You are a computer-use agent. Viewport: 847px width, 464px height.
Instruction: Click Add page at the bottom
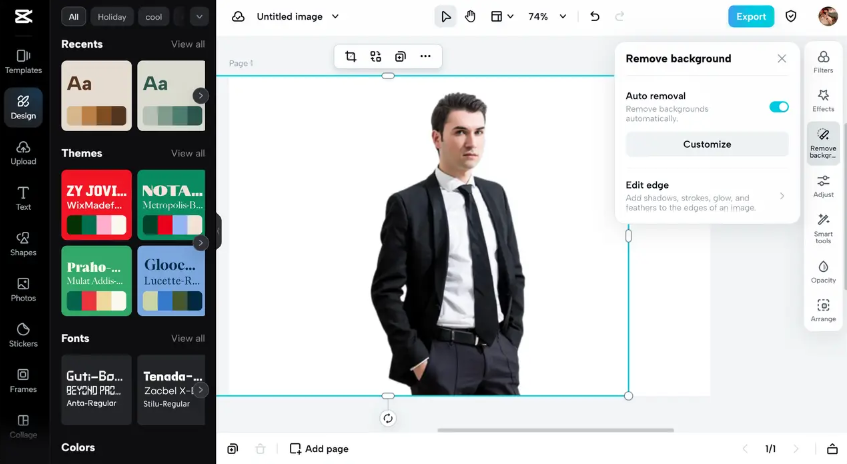[x=319, y=449]
